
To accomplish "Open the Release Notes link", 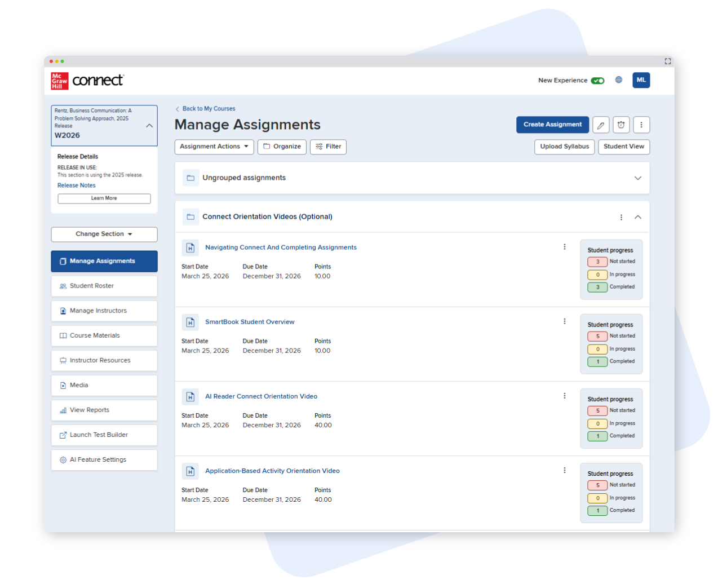I will pyautogui.click(x=77, y=185).
